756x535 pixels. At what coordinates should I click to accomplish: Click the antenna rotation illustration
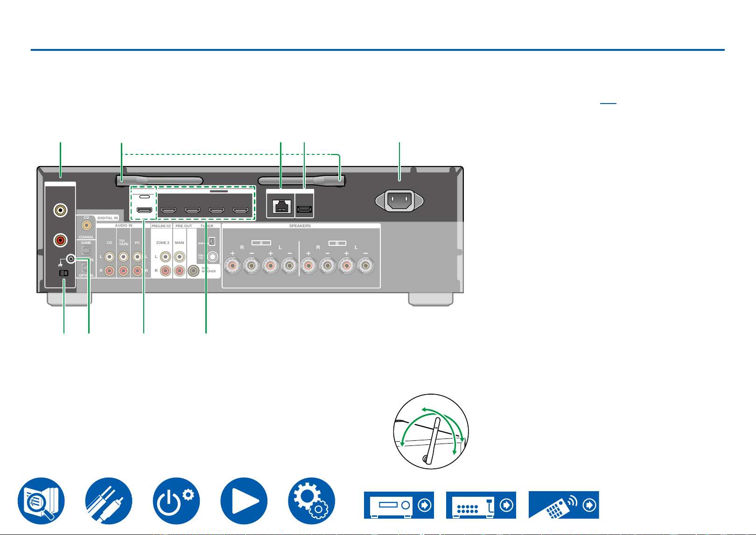tap(431, 432)
